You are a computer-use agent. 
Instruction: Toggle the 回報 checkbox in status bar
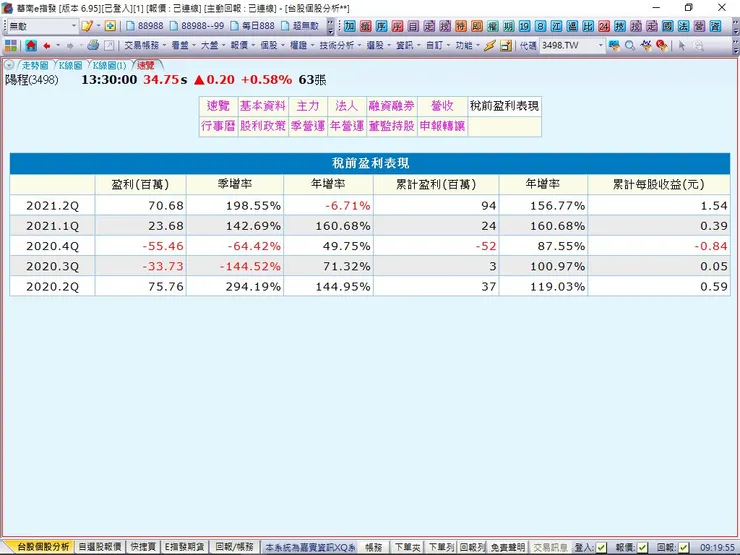pyautogui.click(x=682, y=547)
